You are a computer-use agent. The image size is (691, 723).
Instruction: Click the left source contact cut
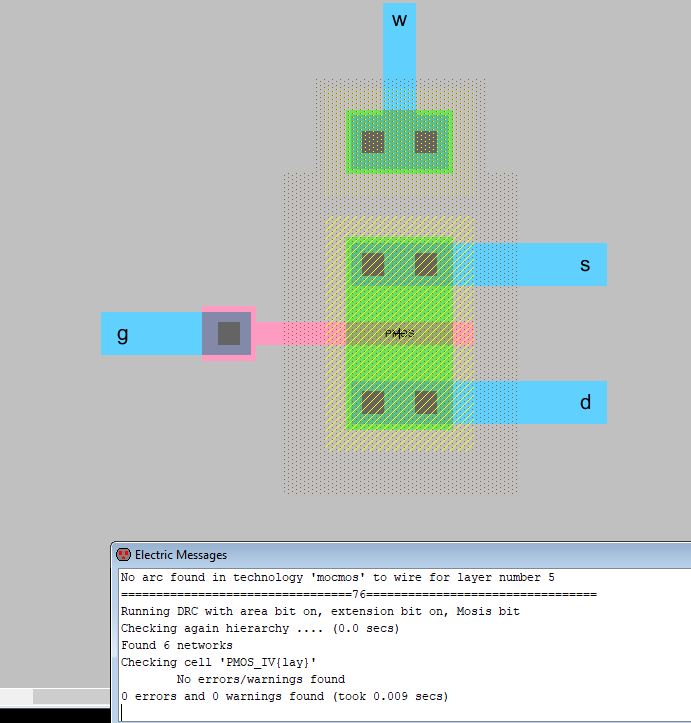[x=373, y=264]
